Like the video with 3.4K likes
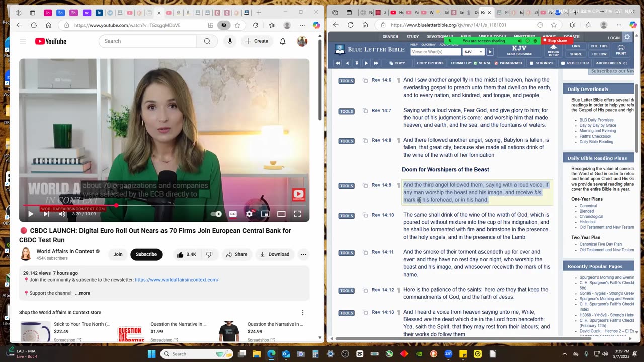This screenshot has width=644, height=362. [186, 254]
